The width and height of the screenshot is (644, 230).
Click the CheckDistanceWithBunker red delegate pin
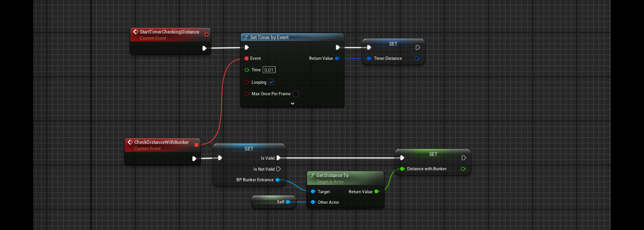[196, 145]
